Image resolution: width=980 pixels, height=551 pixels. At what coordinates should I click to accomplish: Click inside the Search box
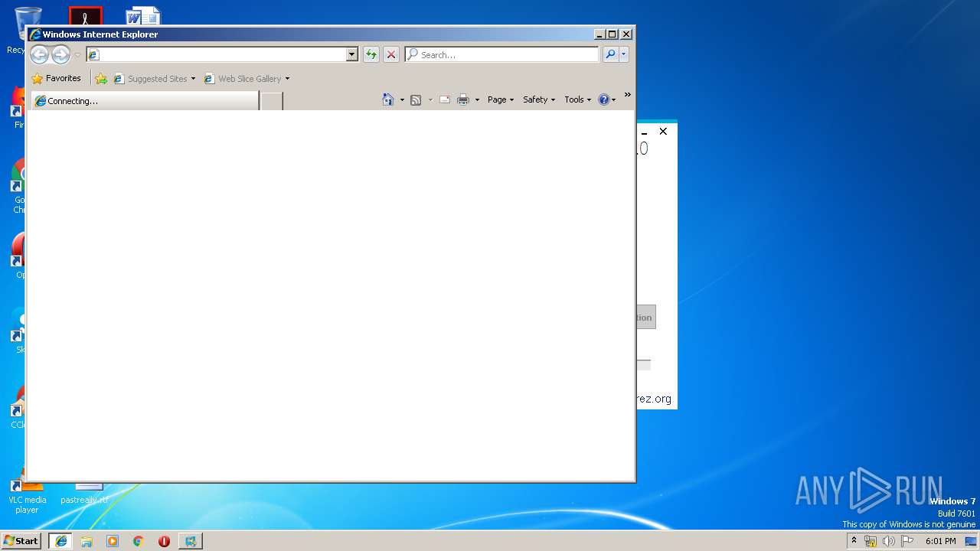coord(502,54)
